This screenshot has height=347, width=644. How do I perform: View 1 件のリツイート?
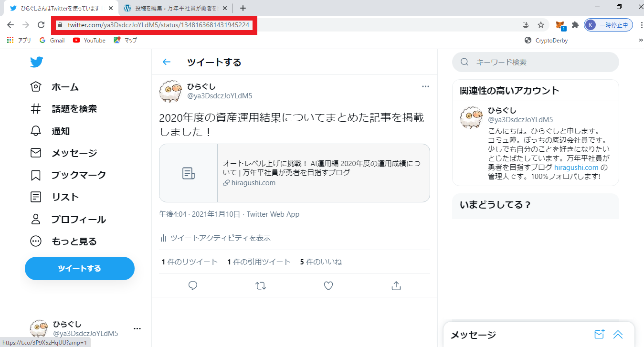click(190, 262)
